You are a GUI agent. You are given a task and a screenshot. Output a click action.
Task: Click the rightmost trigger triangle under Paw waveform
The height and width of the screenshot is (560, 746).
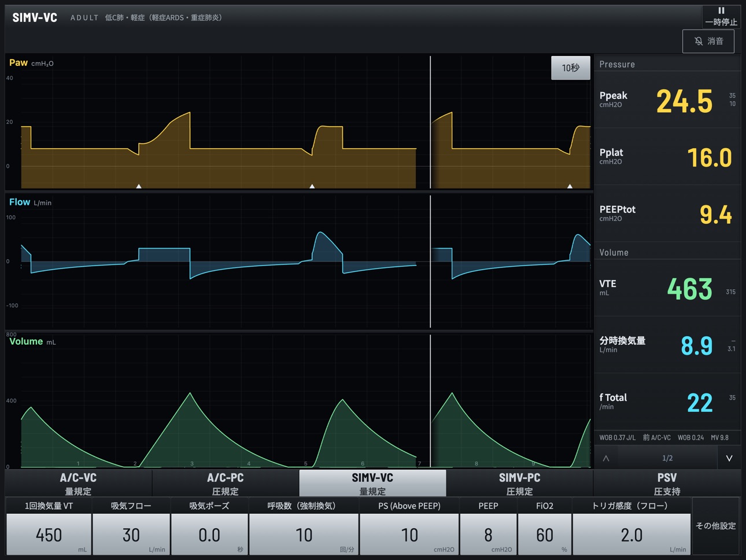pyautogui.click(x=570, y=186)
